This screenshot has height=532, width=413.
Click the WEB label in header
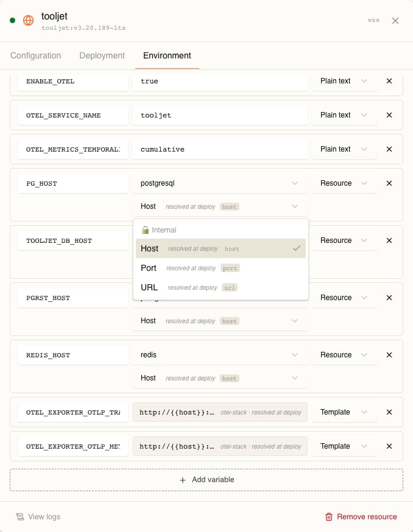(373, 20)
